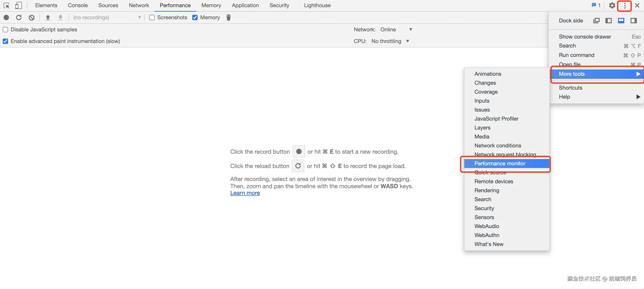Check Disable JavaScript samples

pyautogui.click(x=6, y=30)
